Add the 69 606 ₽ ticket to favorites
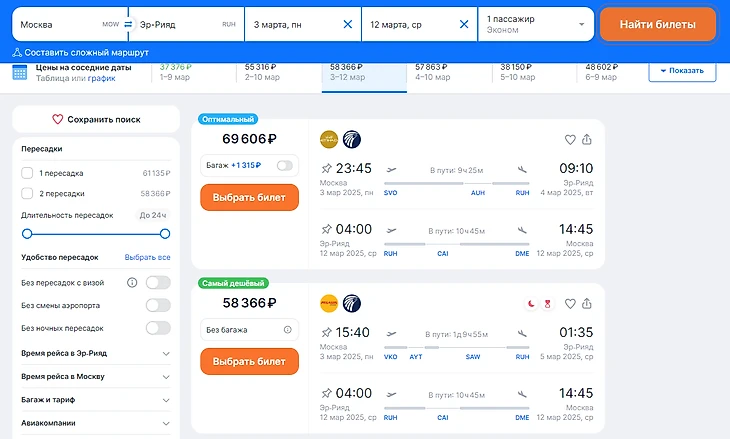The width and height of the screenshot is (730, 439). (570, 140)
